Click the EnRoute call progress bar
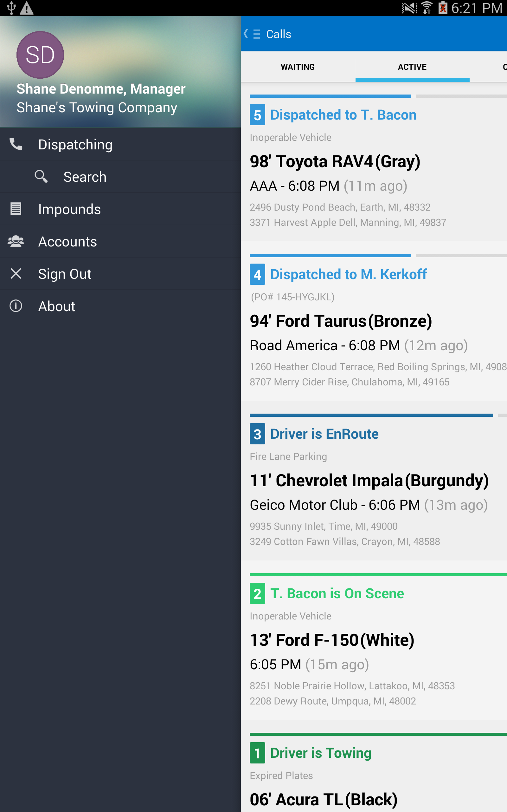Screen dimensions: 507x812 (371, 416)
